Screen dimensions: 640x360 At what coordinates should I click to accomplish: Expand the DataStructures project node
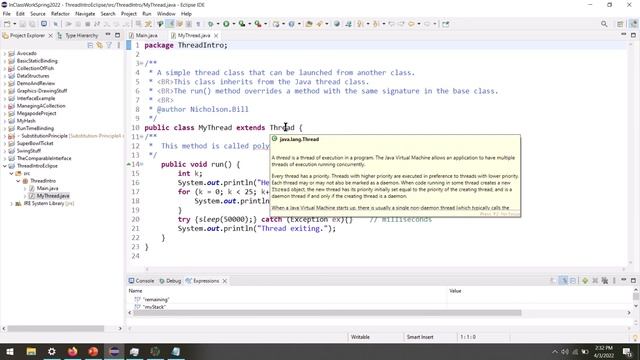pyautogui.click(x=5, y=76)
